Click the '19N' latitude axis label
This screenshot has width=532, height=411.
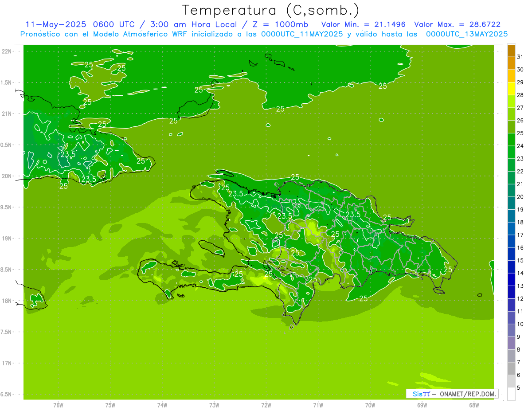7,239
